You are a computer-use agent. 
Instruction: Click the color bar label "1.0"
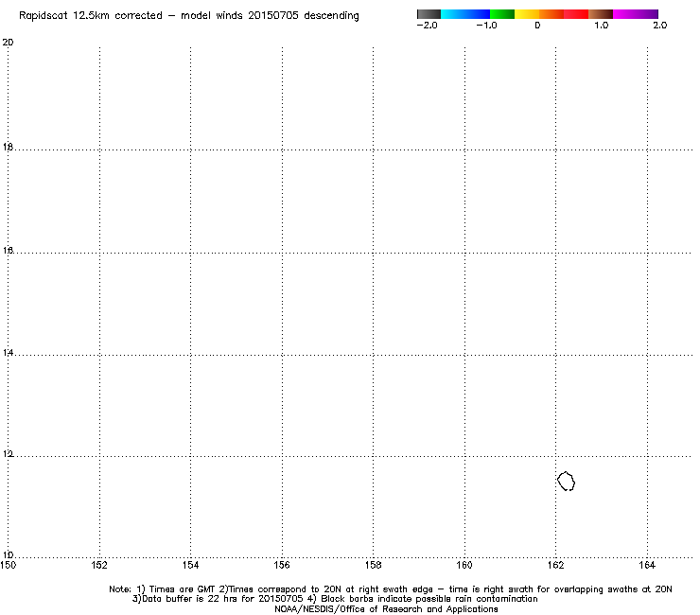click(601, 26)
